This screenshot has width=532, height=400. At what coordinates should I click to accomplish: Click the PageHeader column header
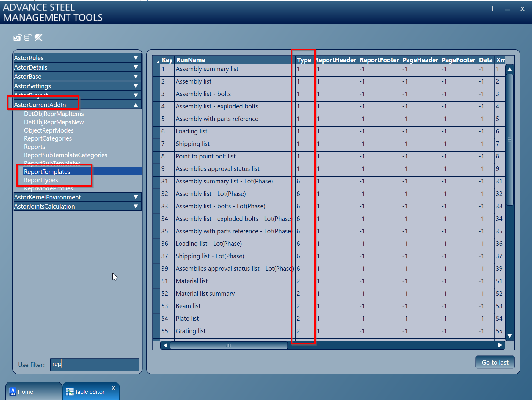coord(420,60)
